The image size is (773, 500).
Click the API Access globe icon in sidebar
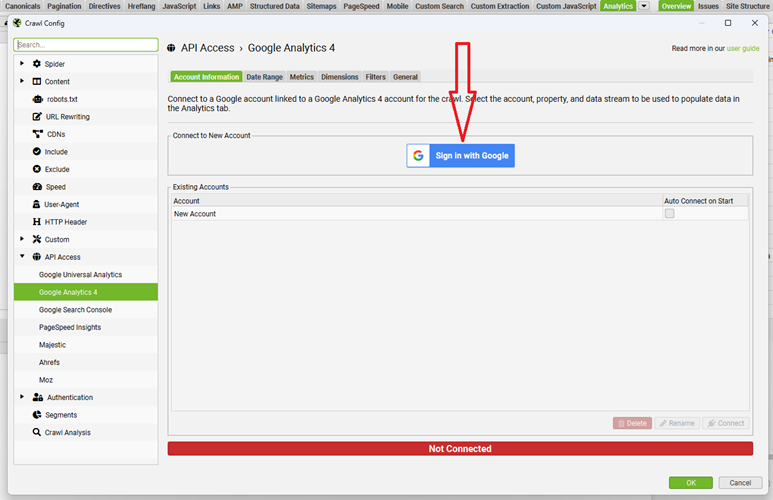pyautogui.click(x=36, y=257)
